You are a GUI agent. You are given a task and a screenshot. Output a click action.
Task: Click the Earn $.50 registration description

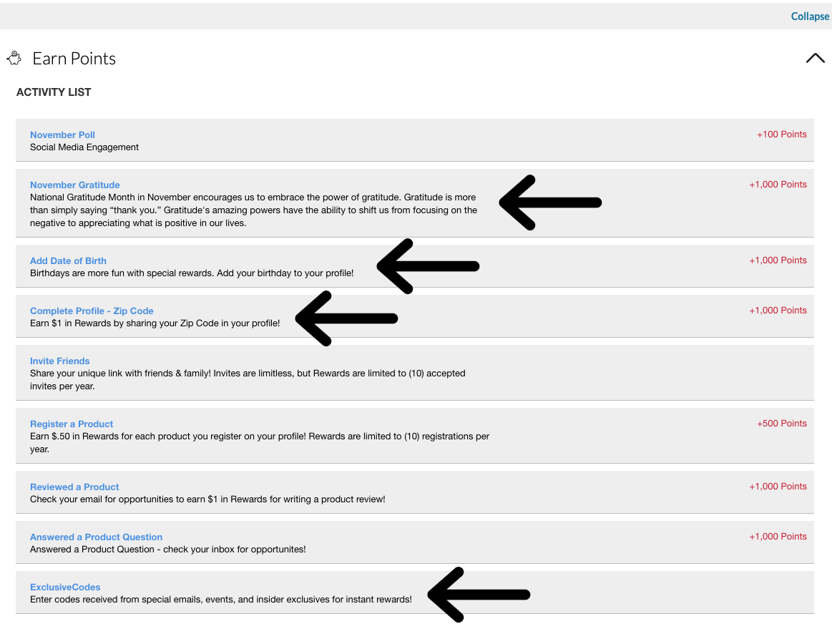pyautogui.click(x=260, y=443)
